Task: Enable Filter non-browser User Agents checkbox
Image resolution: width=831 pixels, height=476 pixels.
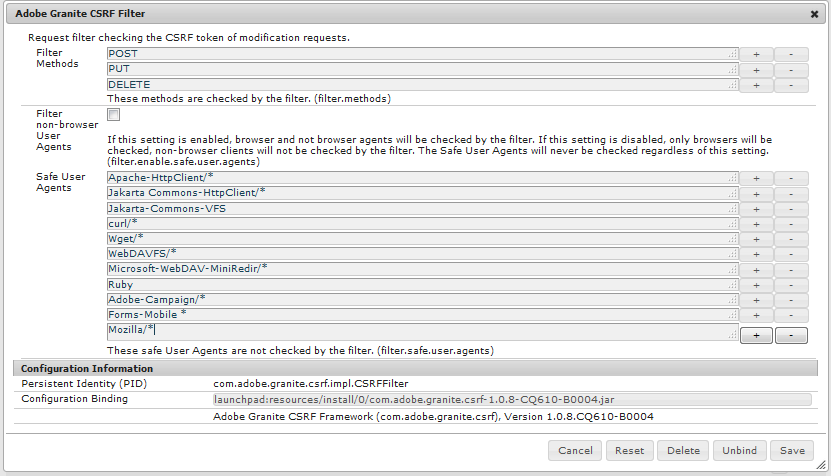Action: coord(113,114)
